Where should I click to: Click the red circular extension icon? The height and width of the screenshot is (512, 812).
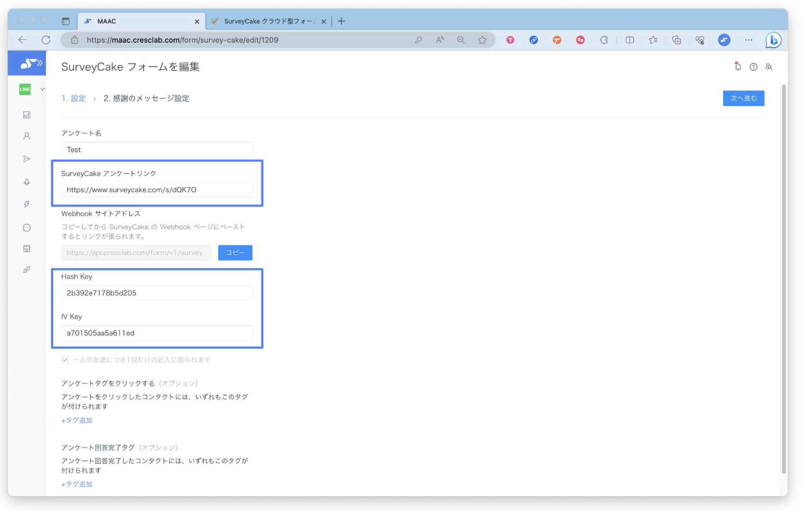[x=580, y=40]
